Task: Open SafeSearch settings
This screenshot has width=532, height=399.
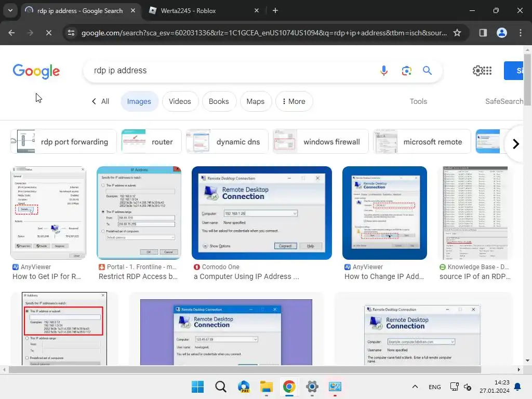Action: pyautogui.click(x=504, y=101)
